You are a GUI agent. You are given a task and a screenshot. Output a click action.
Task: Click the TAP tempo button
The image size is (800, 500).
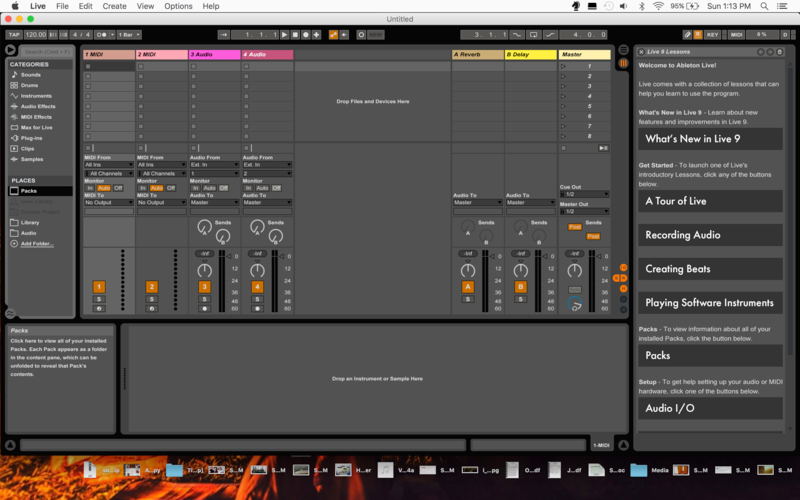[14, 35]
